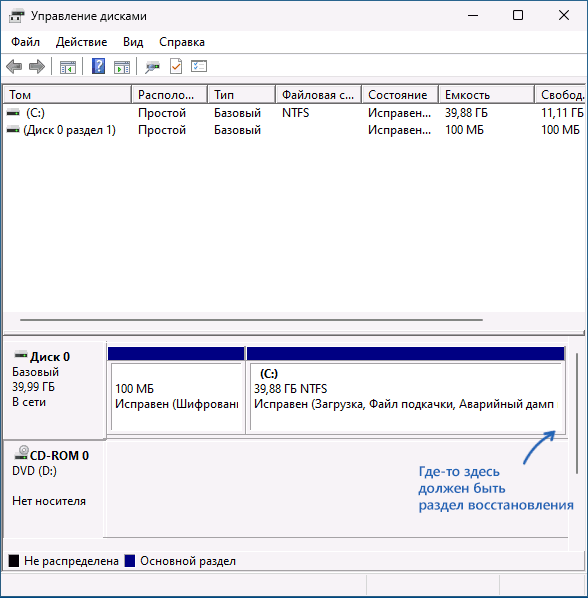Screen dimensions: 588x598
Task: Click the vertical scrollbar of disk pane
Action: 577,413
